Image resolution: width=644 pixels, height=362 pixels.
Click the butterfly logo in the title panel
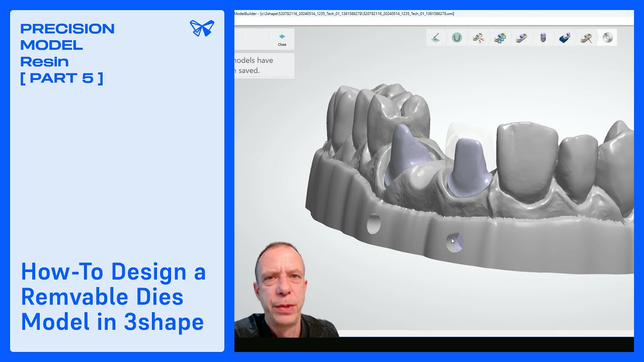coord(202,28)
